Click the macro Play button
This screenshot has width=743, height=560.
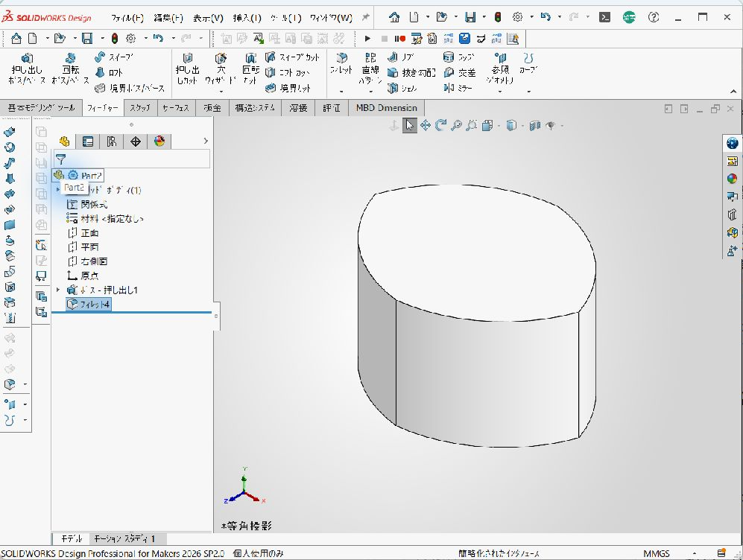pos(367,39)
